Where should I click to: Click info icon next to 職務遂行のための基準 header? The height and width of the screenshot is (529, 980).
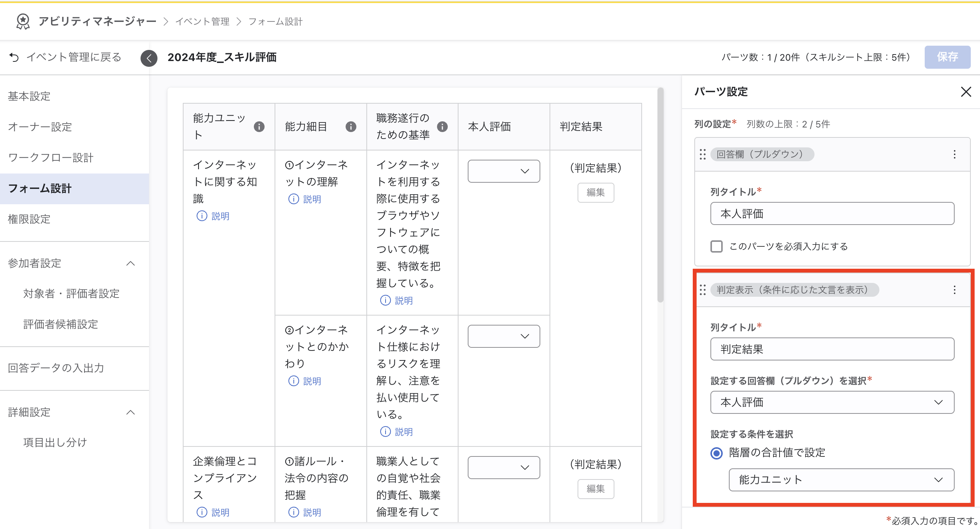click(442, 126)
